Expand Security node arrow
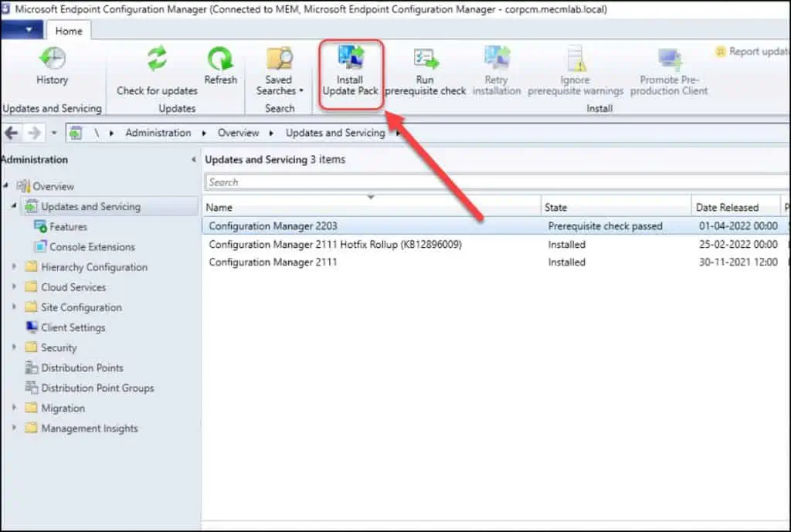This screenshot has height=532, width=791. (14, 347)
